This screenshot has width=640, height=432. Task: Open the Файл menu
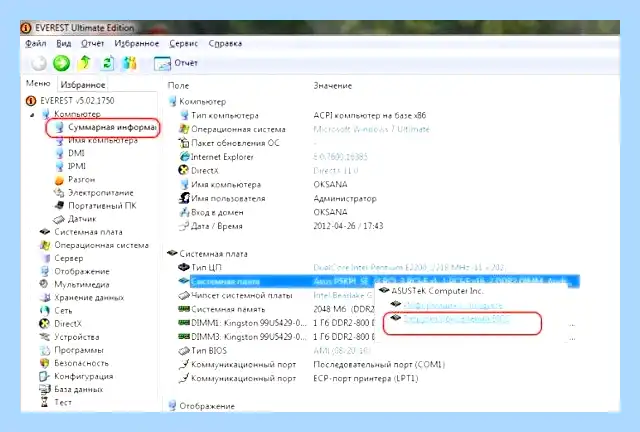pos(36,43)
